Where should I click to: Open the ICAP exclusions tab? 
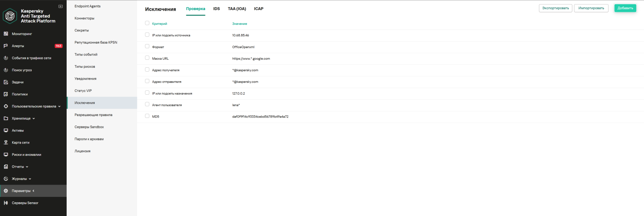[x=258, y=9]
